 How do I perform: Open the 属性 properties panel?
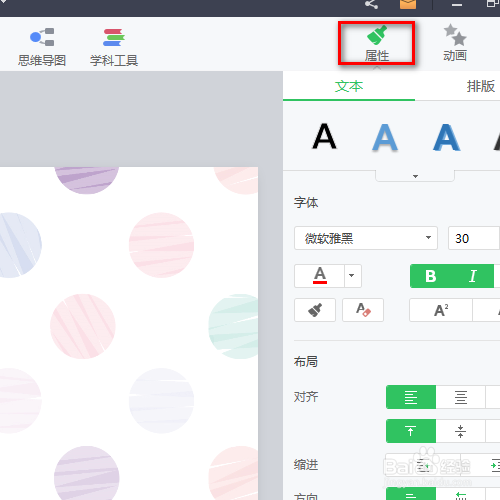[x=377, y=43]
